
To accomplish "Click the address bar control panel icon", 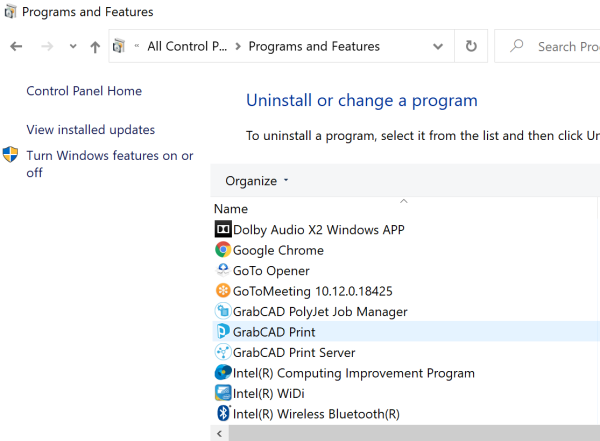I will point(119,46).
